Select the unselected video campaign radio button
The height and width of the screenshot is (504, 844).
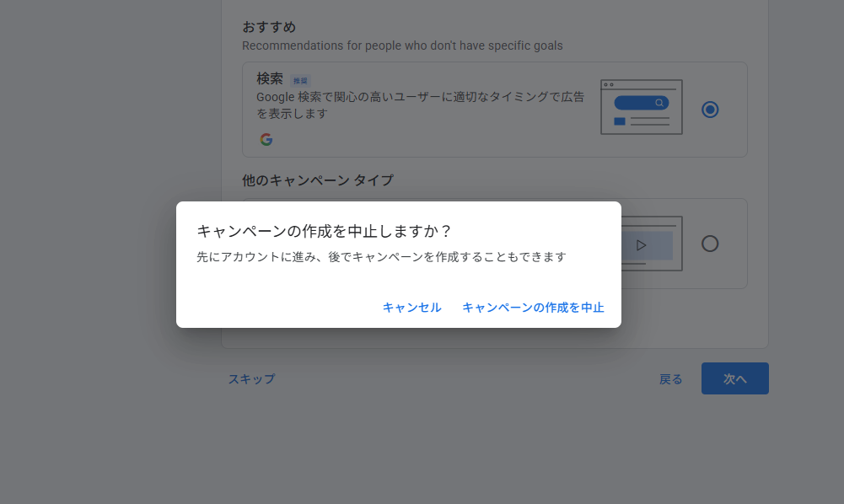tap(710, 244)
